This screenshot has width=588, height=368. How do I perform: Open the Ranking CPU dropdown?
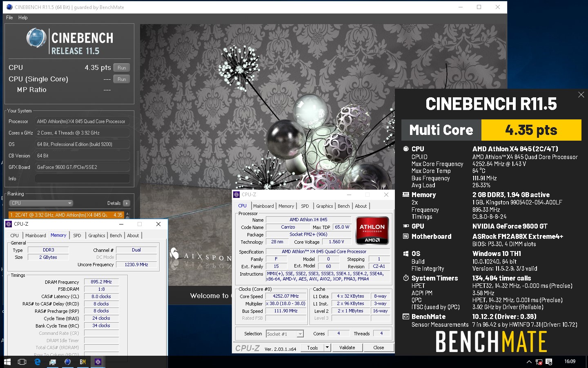(41, 203)
